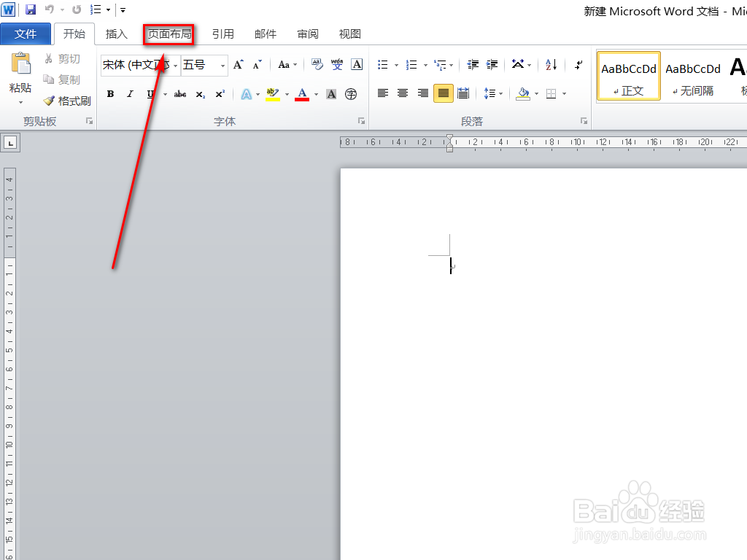The width and height of the screenshot is (747, 560).
Task: Apply the No Spacing (无间隔) style
Action: (x=693, y=76)
